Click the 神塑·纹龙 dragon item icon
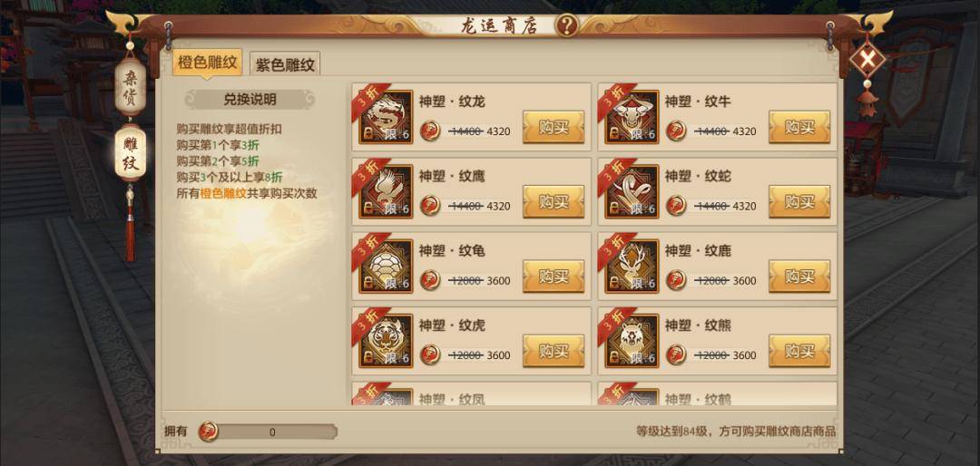980x466 pixels. 386,117
